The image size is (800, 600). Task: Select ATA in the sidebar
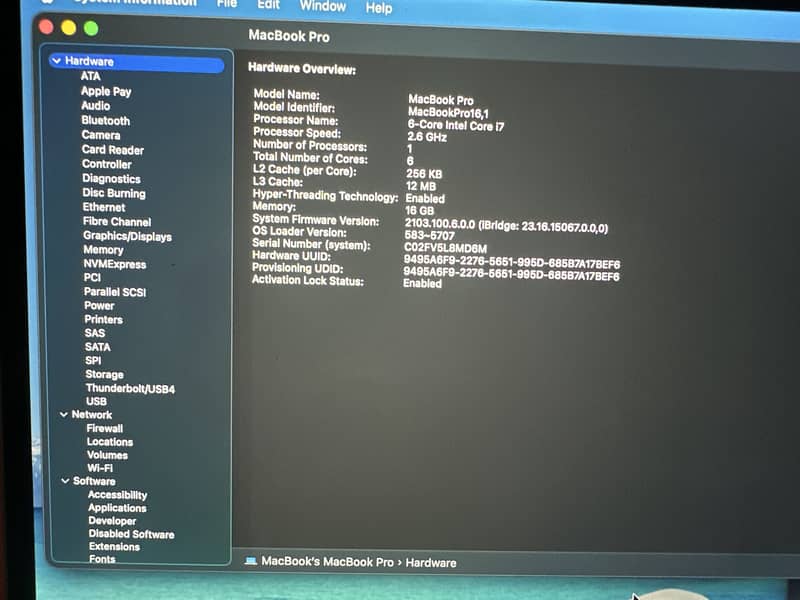click(x=90, y=76)
